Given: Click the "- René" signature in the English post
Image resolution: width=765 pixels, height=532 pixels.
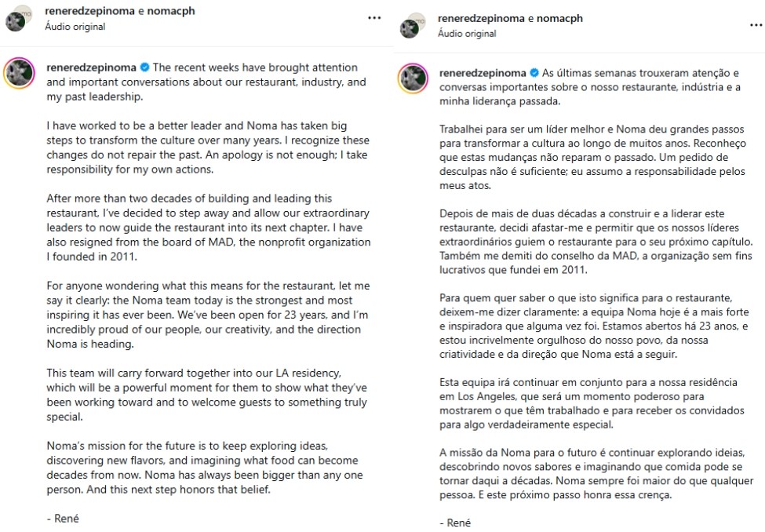Looking at the screenshot, I should pos(63,518).
